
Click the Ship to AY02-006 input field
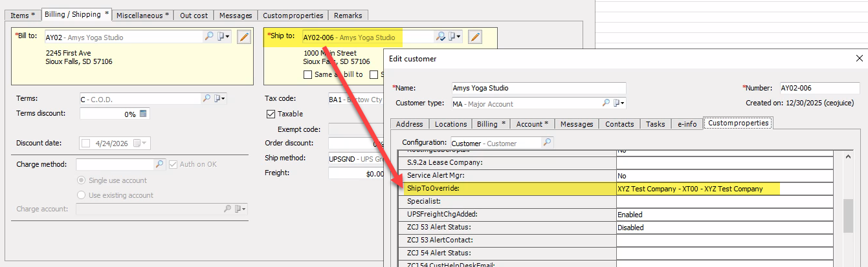[x=368, y=37]
